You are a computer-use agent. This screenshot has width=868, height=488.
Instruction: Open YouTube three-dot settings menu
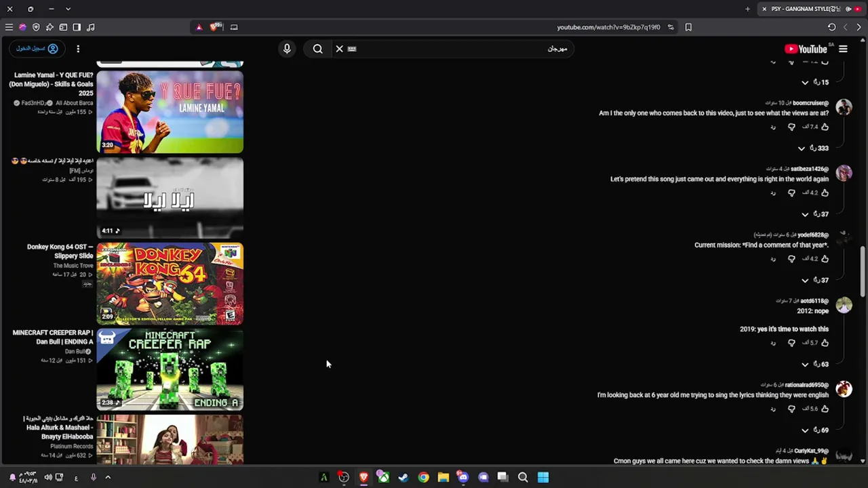tap(78, 49)
